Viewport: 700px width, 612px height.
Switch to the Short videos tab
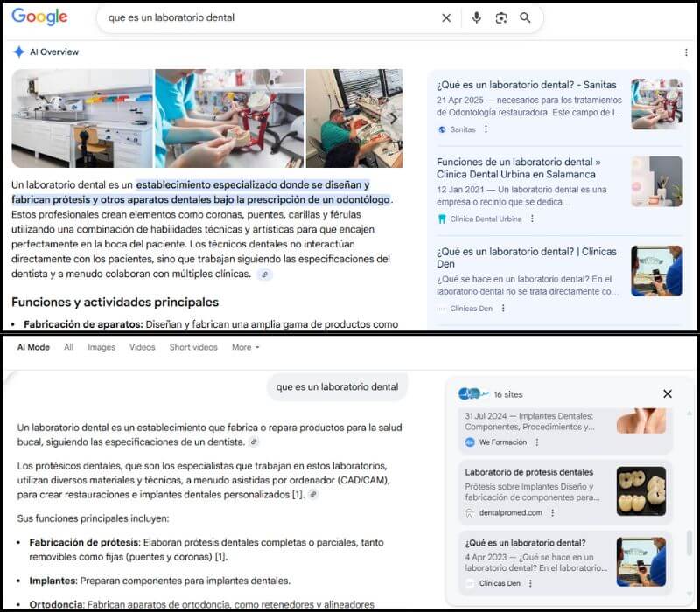pos(194,347)
